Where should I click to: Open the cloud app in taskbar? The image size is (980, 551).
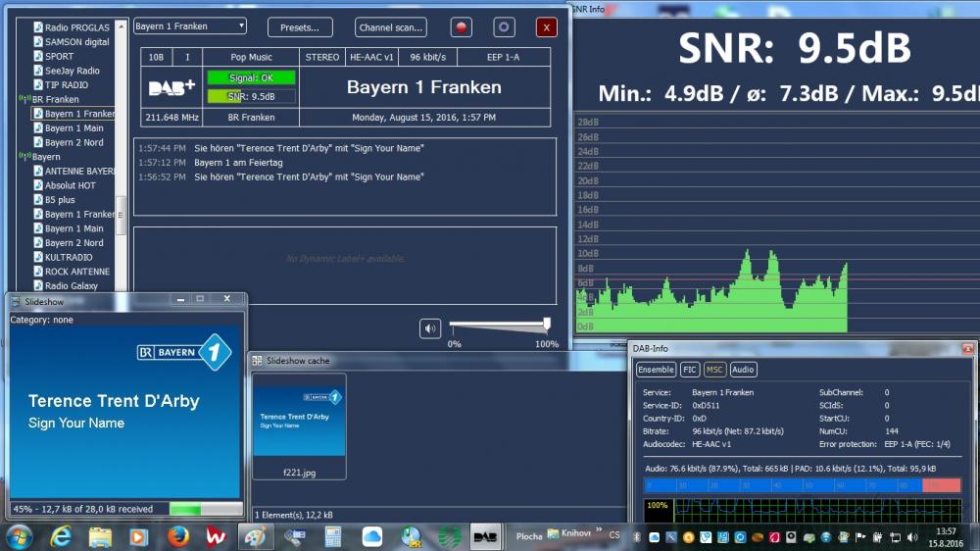(x=371, y=536)
